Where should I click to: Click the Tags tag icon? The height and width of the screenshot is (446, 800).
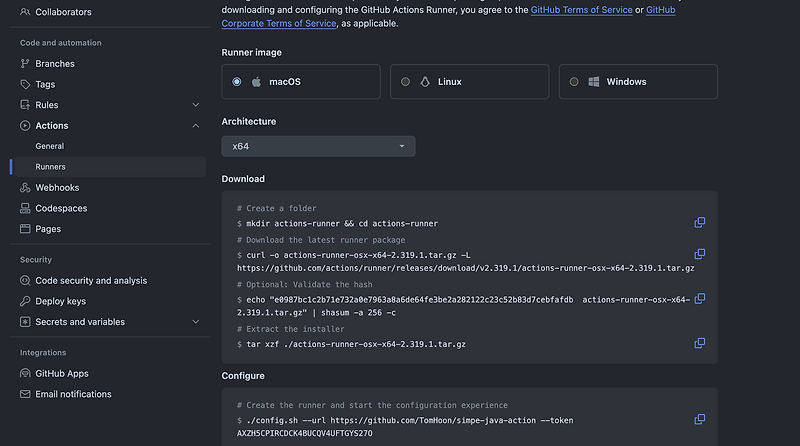point(25,84)
